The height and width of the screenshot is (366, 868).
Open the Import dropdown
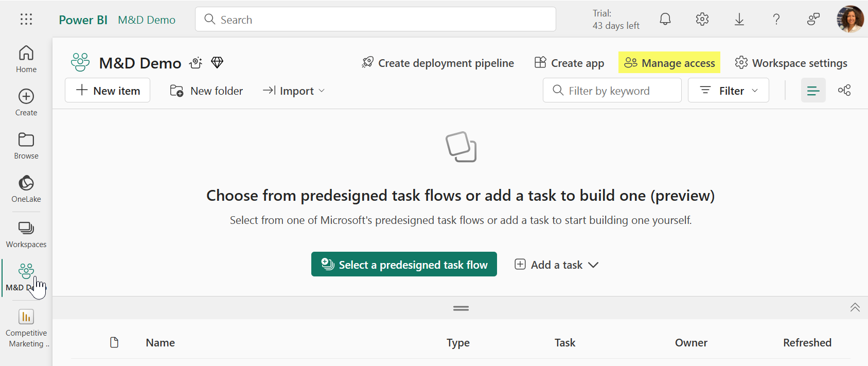(294, 91)
